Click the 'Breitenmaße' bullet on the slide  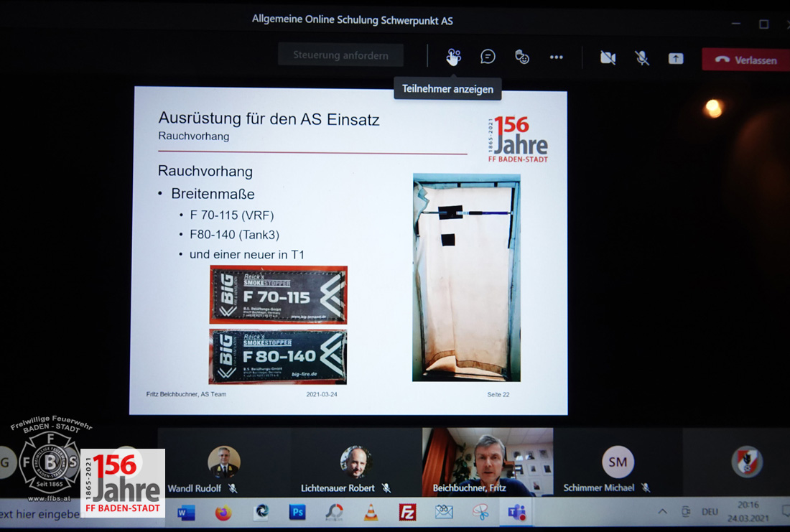(x=213, y=194)
